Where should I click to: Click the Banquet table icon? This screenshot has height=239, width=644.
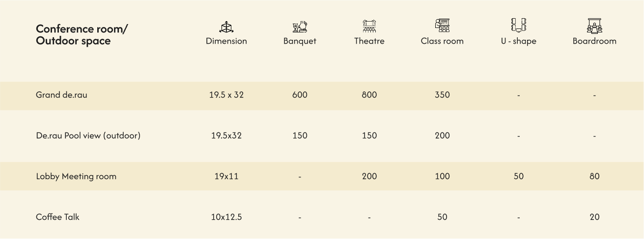click(300, 27)
